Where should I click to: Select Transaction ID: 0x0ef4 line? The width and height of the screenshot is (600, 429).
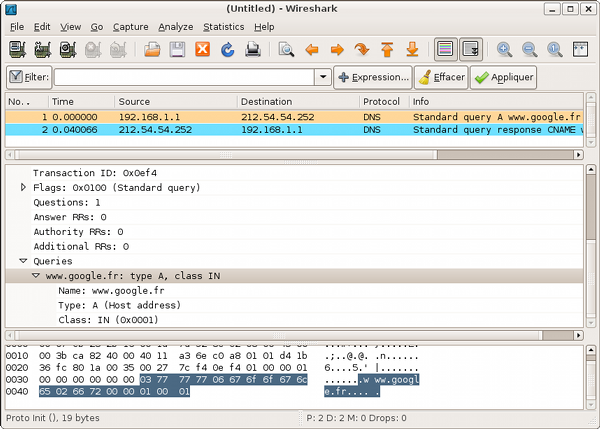click(x=95, y=173)
